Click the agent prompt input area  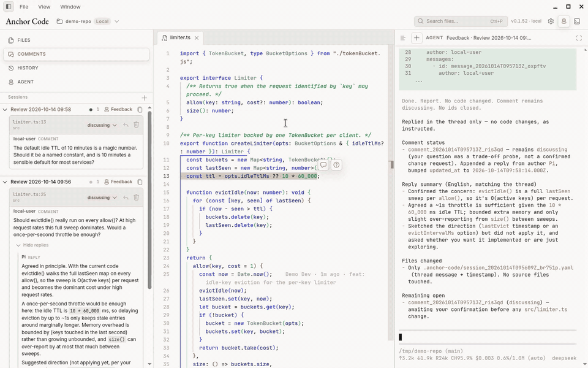pyautogui.click(x=488, y=337)
